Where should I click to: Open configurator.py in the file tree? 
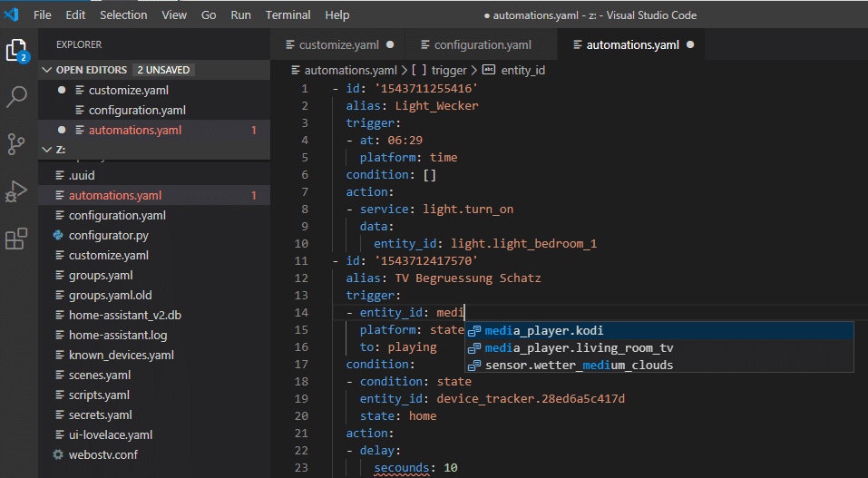click(x=154, y=236)
